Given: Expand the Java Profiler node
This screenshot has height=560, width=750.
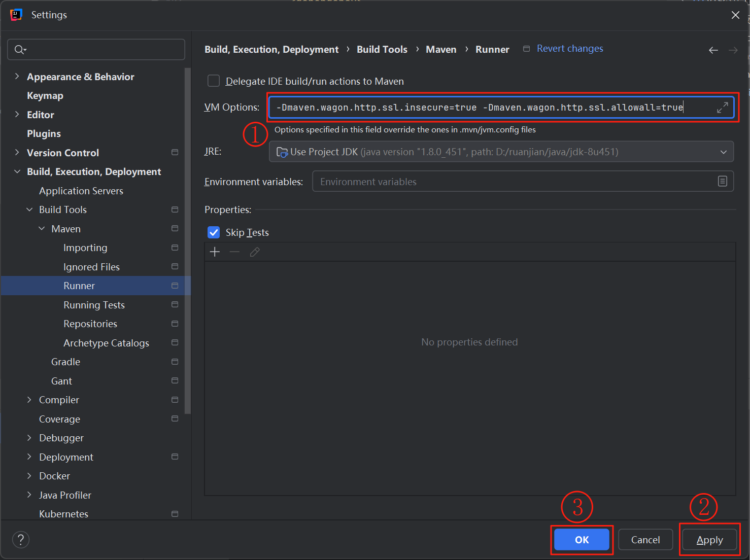Looking at the screenshot, I should click(x=29, y=495).
